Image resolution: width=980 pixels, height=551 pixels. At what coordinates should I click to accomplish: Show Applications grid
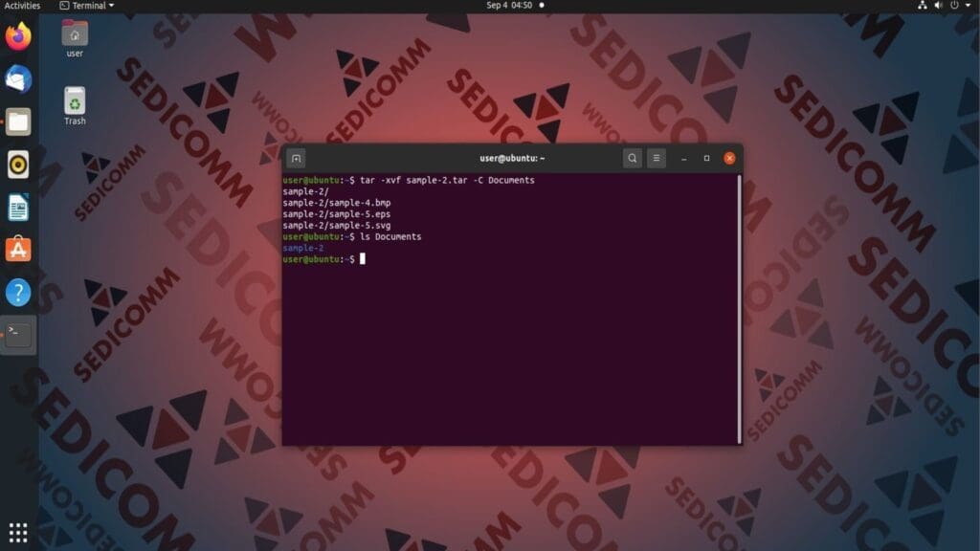click(x=18, y=532)
